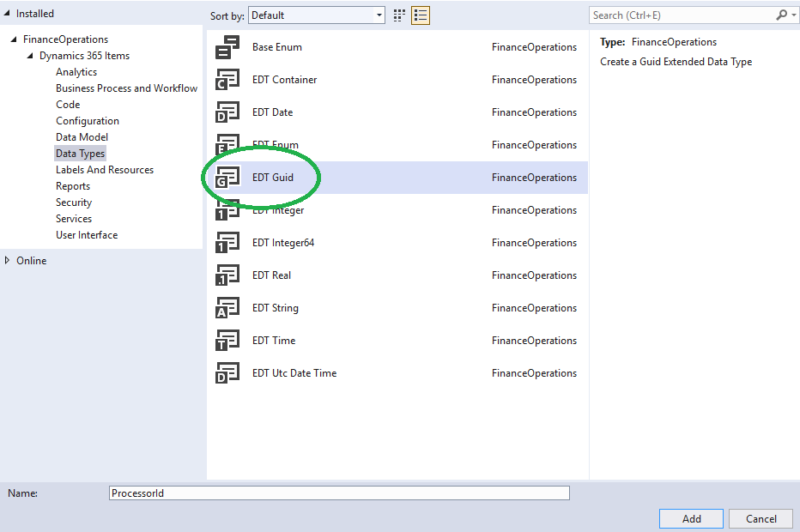
Task: Click the Name input field
Action: pyautogui.click(x=339, y=493)
